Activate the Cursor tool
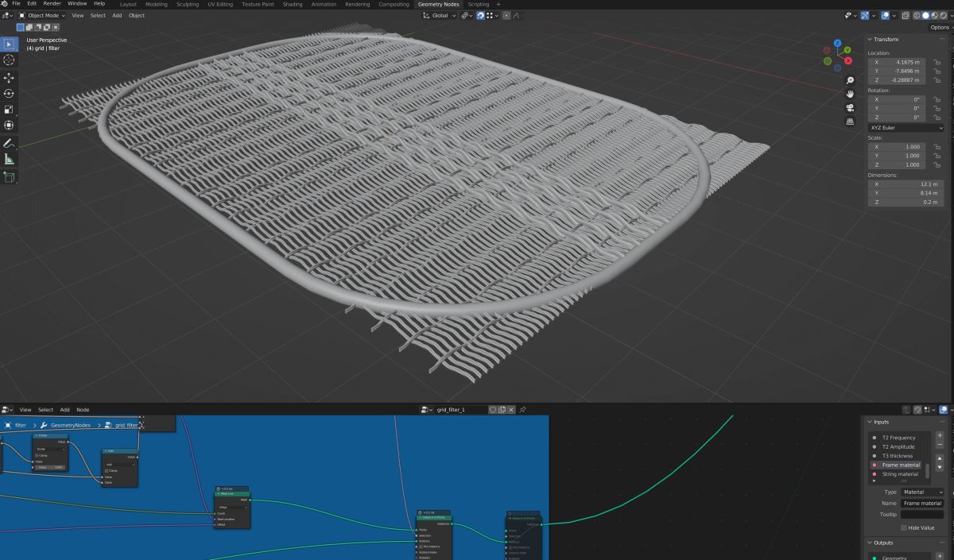The width and height of the screenshot is (954, 560). coord(9,60)
